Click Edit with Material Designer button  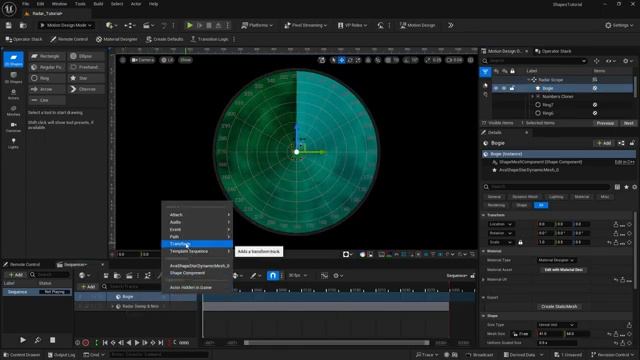(564, 270)
